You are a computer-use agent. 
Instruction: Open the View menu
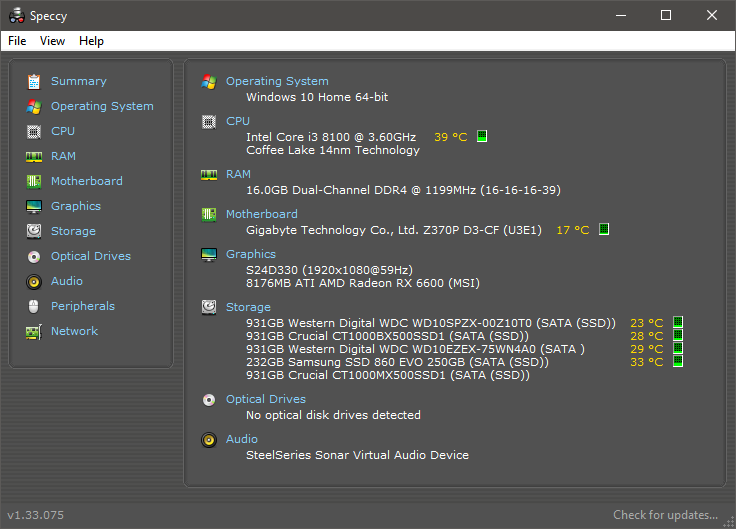(52, 41)
